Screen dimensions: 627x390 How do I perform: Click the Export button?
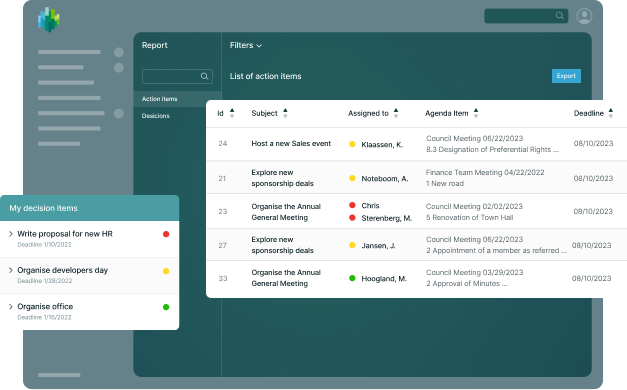[566, 76]
